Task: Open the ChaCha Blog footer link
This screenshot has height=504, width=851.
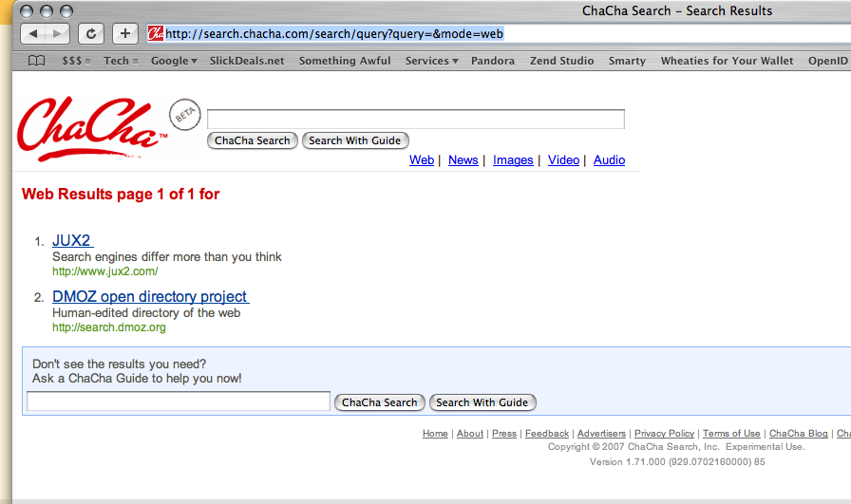Action: point(799,434)
